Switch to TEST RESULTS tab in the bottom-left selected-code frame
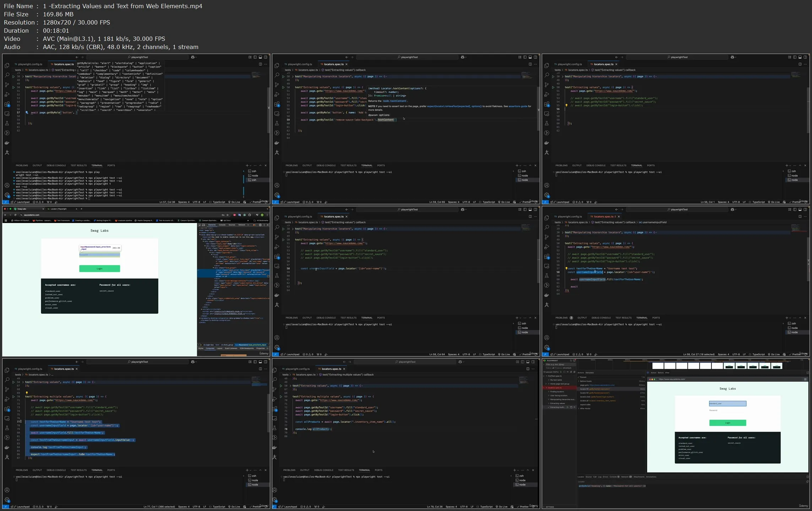Image resolution: width=812 pixels, height=511 pixels. pyautogui.click(x=78, y=470)
